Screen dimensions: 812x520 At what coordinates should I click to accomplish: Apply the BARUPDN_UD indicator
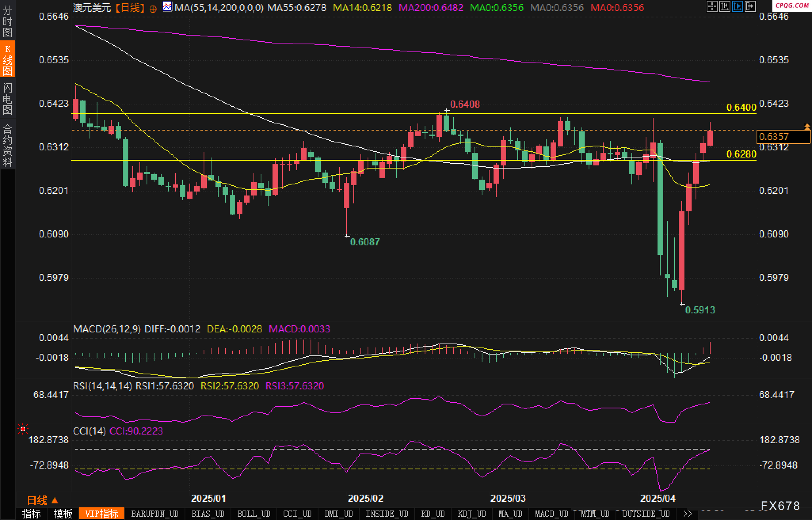[x=155, y=514]
